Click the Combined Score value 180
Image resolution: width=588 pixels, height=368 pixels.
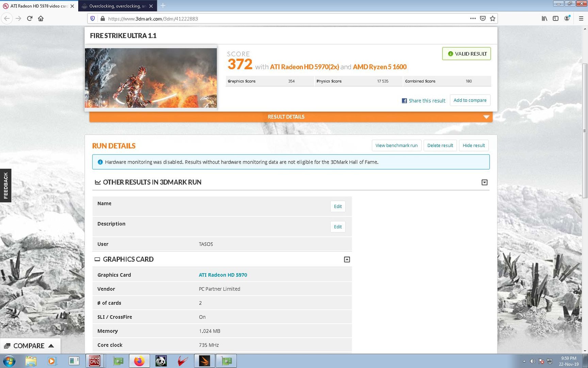[469, 81]
